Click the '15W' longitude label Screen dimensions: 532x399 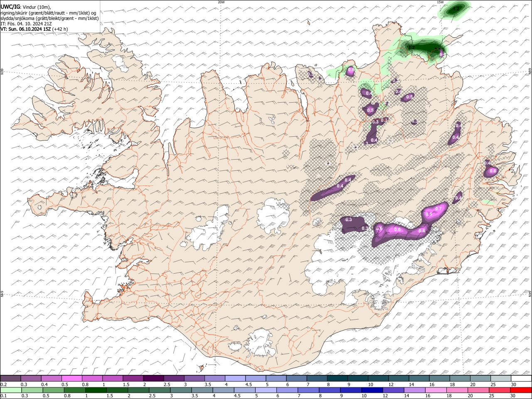click(440, 2)
